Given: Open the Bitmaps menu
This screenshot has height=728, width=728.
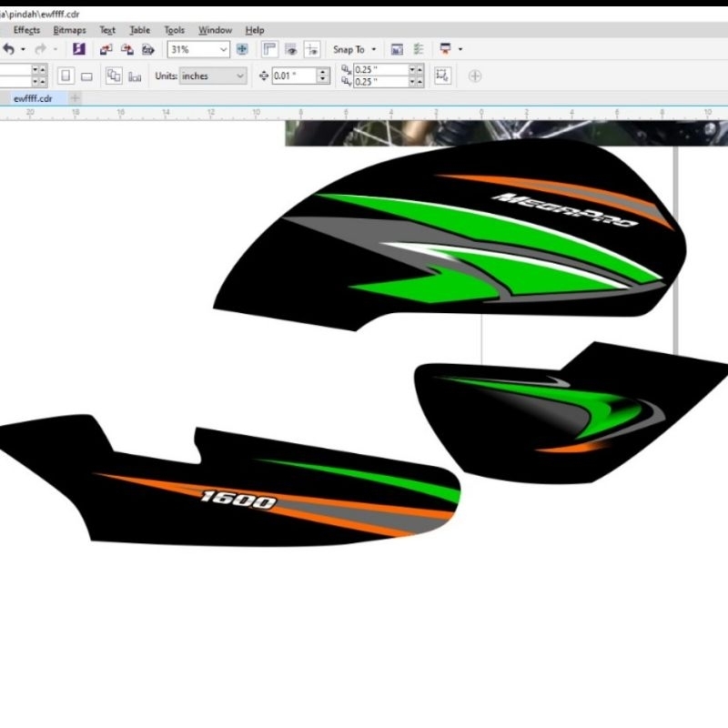Looking at the screenshot, I should click(x=69, y=29).
